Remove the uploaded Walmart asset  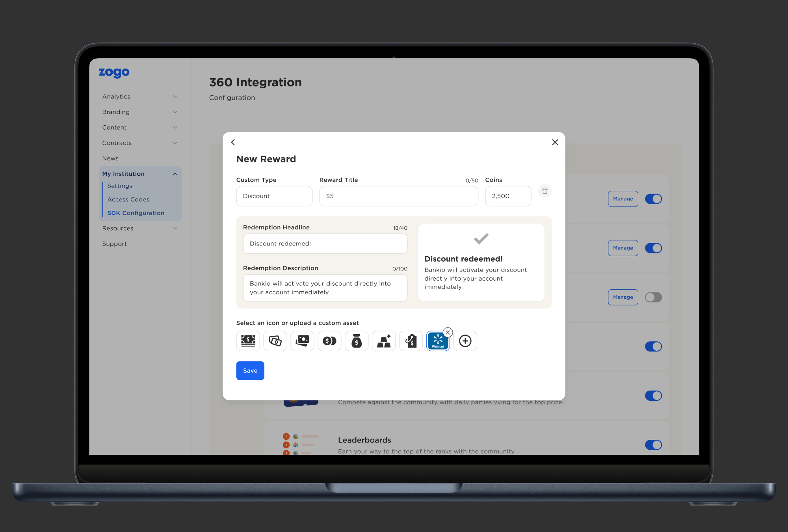[448, 332]
